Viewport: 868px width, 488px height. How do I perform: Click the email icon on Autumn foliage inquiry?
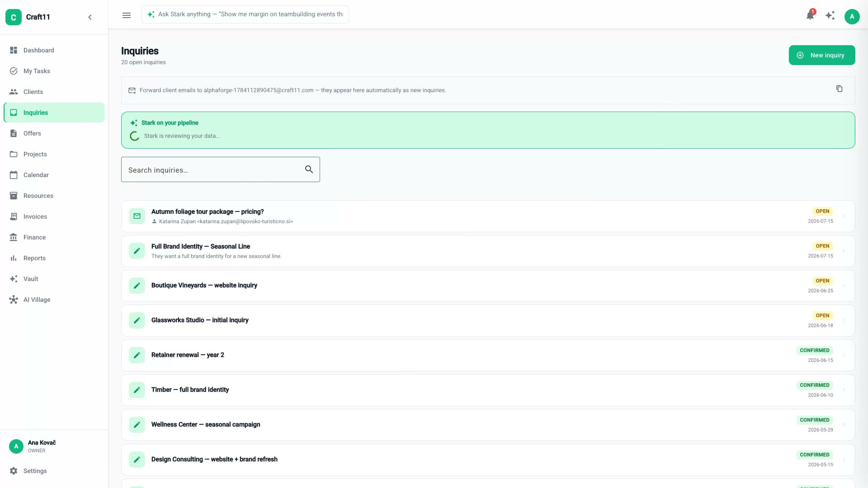click(137, 216)
